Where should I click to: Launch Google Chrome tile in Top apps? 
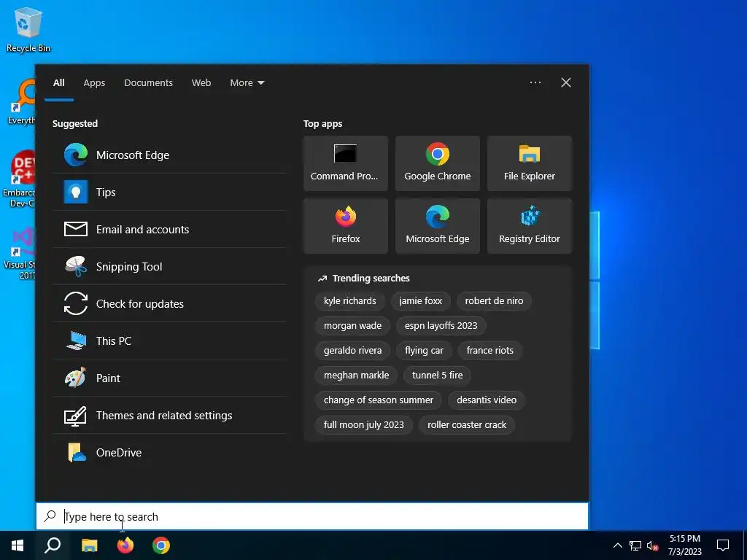click(438, 163)
